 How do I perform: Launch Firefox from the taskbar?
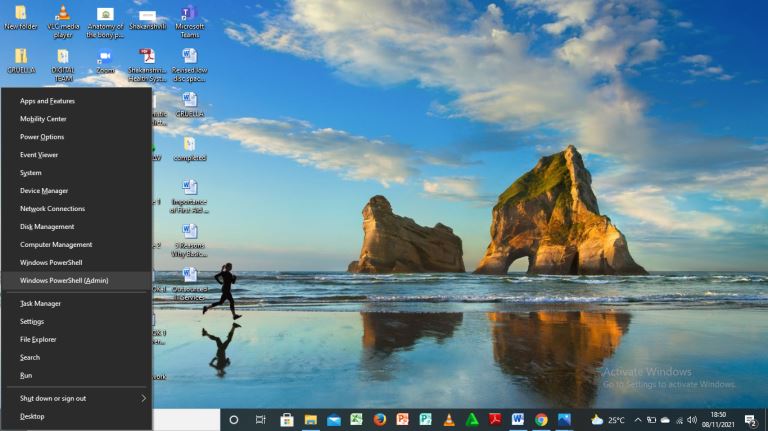tap(380, 420)
